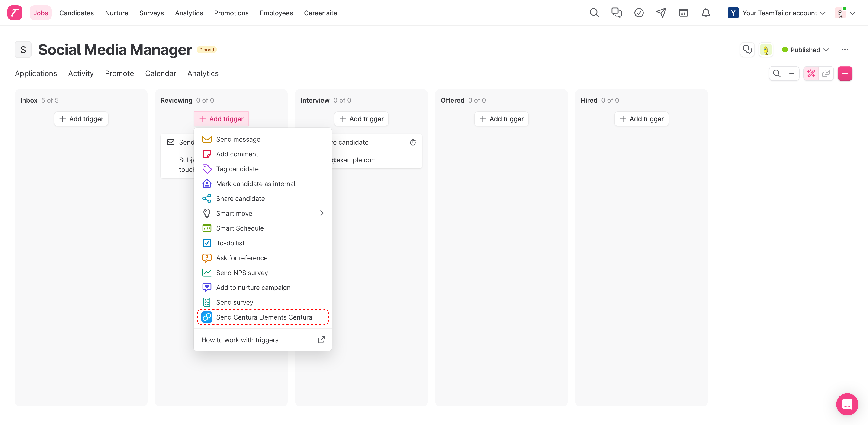Select Send message from trigger menu
The width and height of the screenshot is (868, 425).
[263, 139]
